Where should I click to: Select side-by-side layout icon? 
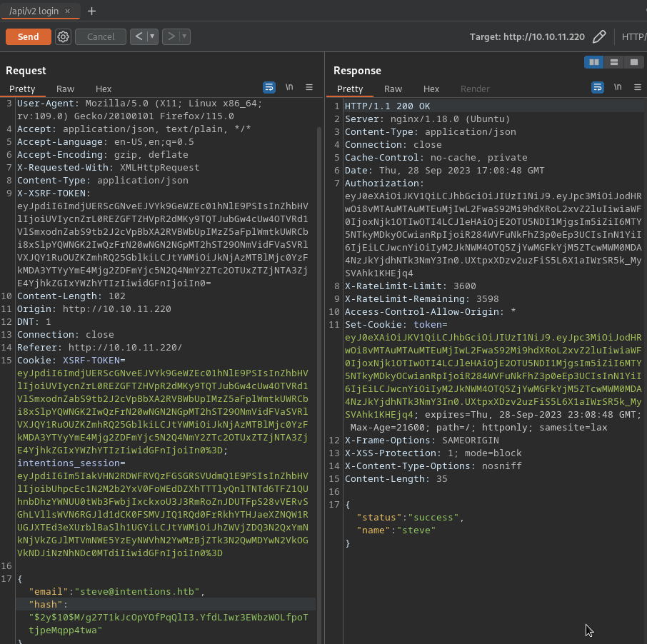click(x=593, y=63)
